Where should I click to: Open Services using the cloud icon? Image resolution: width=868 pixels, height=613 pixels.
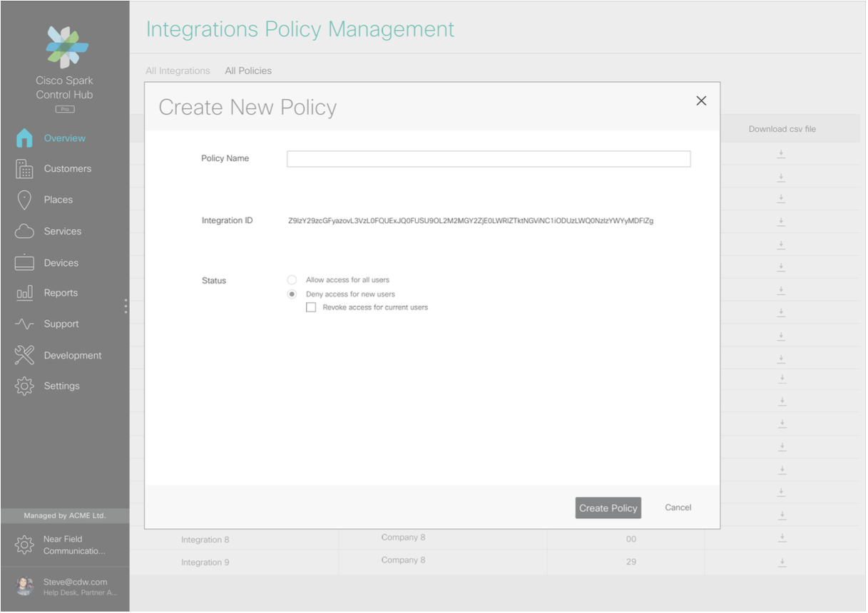[24, 232]
